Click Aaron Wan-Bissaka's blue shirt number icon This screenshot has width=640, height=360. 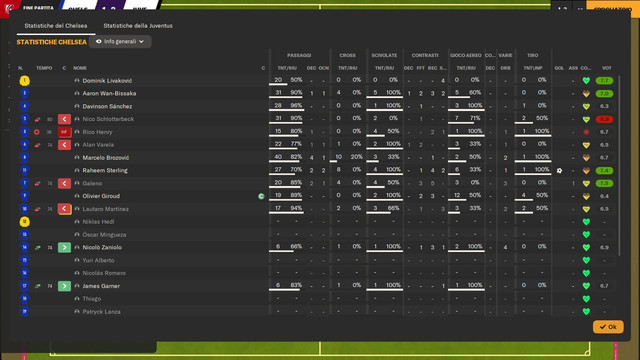tap(24, 93)
